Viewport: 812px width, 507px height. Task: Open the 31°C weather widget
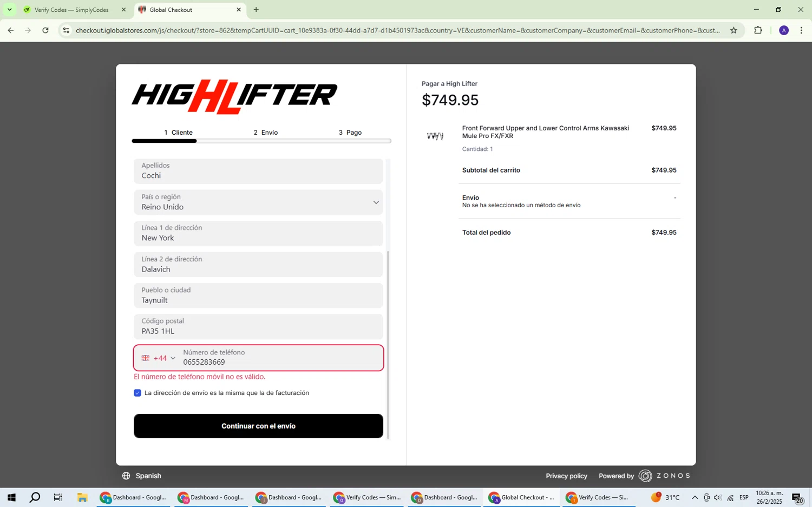point(665,498)
